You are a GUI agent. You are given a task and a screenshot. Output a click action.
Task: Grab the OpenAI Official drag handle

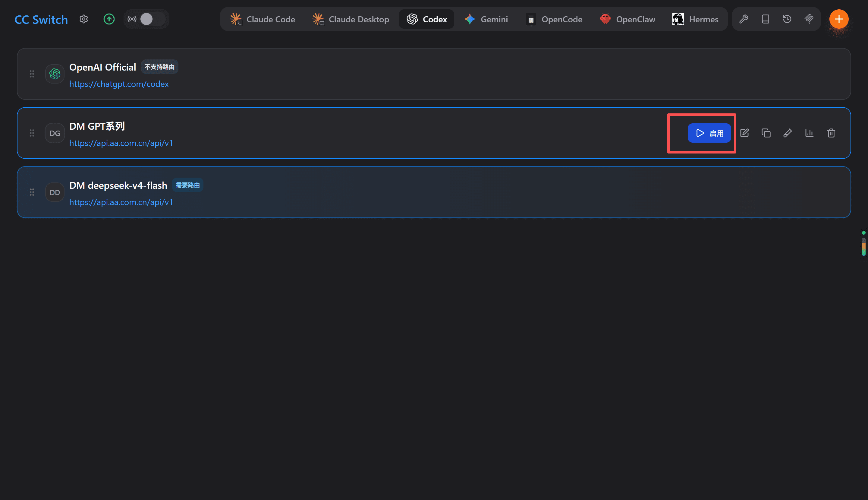(x=32, y=74)
